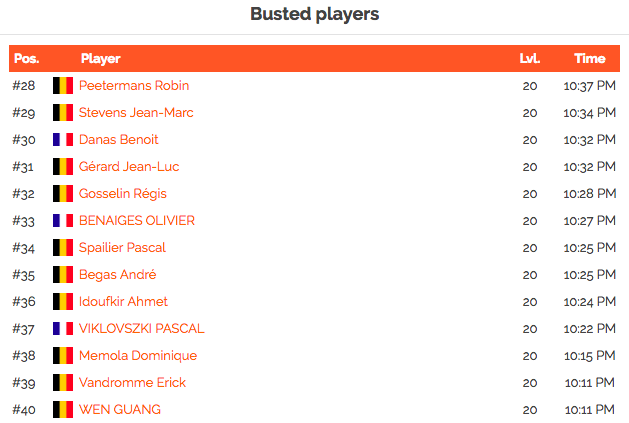Click the Time column header
The image size is (629, 423).
coord(590,59)
